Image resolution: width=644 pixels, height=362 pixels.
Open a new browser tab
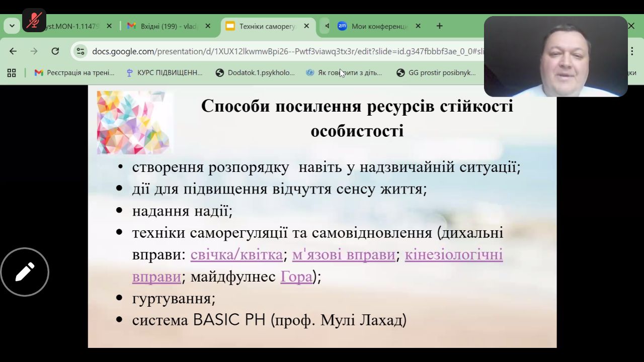coord(439,26)
